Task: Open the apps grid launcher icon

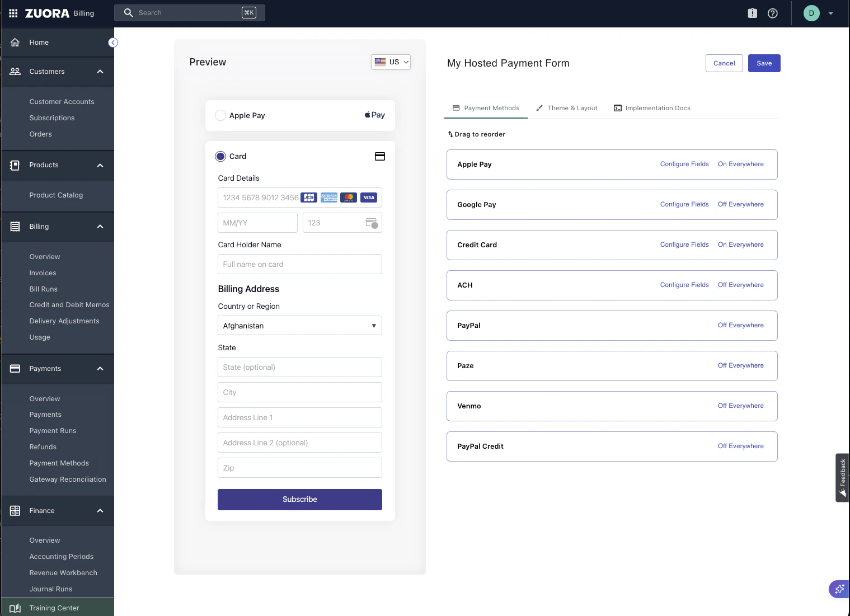Action: [x=13, y=13]
